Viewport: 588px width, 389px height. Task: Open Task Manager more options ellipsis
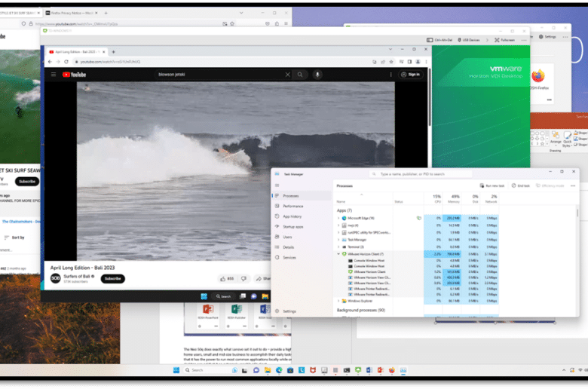(573, 185)
